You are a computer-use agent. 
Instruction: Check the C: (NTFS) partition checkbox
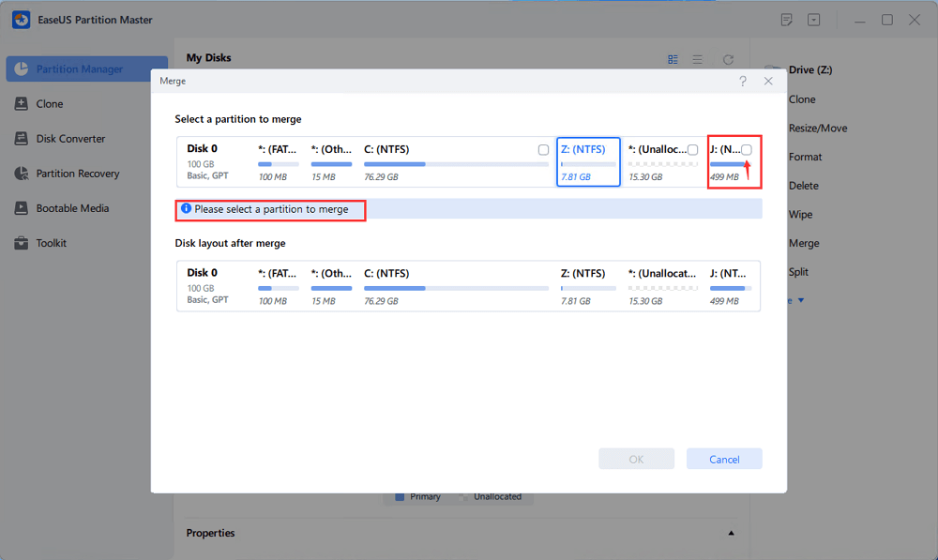[543, 149]
